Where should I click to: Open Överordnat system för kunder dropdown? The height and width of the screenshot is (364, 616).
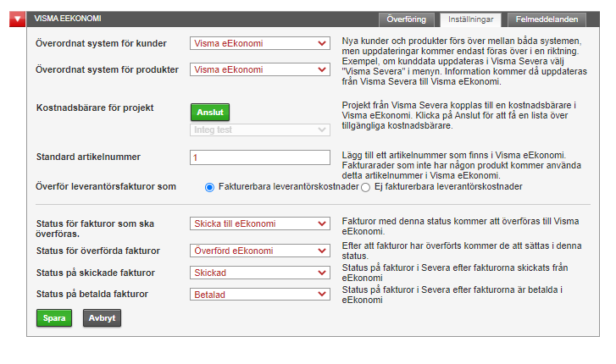(259, 43)
